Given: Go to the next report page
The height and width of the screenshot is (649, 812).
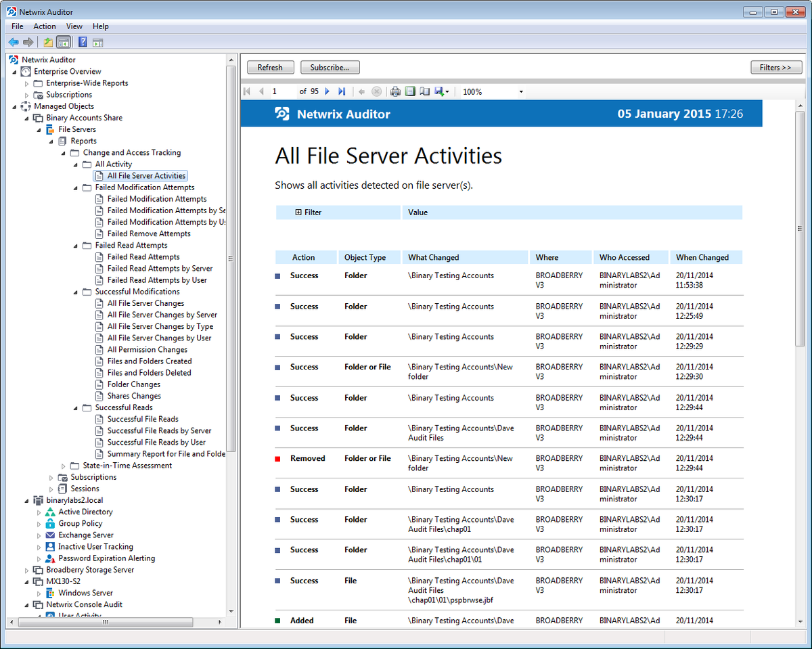Looking at the screenshot, I should point(327,91).
